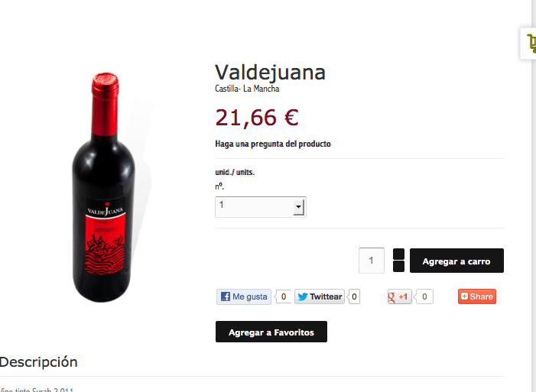The image size is (536, 392).
Task: Click the Google plus count bubble
Action: pos(424,296)
